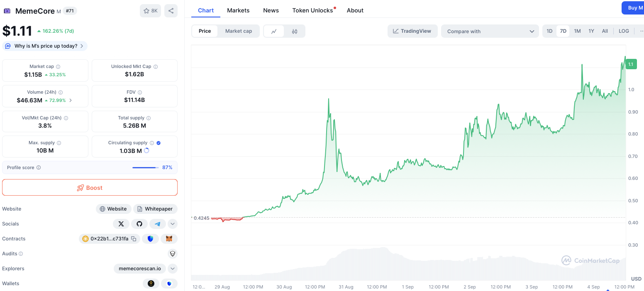Click the $46.63M volume value
644x291 pixels.
pos(29,100)
